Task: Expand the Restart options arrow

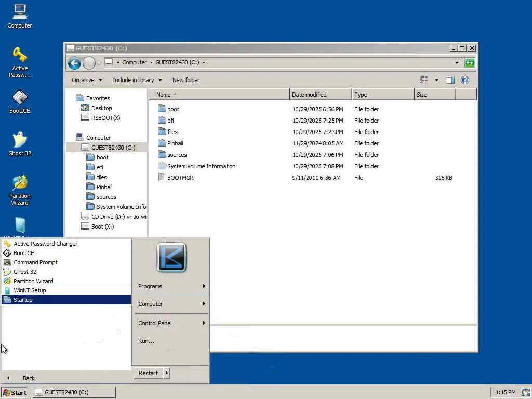Action: pyautogui.click(x=166, y=373)
